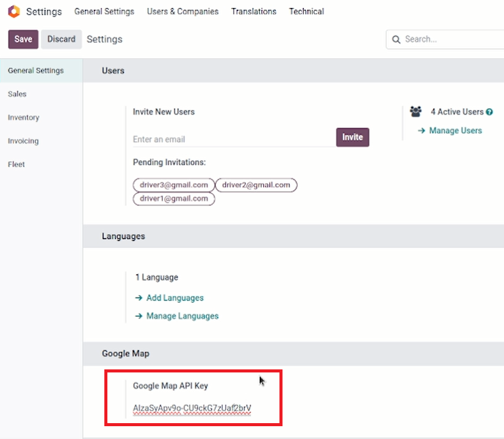Click the search magnifier icon

pos(396,40)
